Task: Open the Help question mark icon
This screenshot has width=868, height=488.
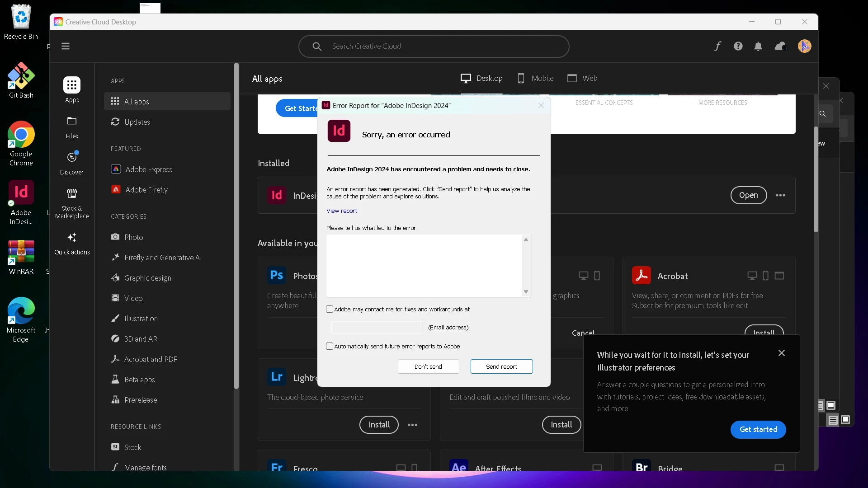Action: (738, 46)
